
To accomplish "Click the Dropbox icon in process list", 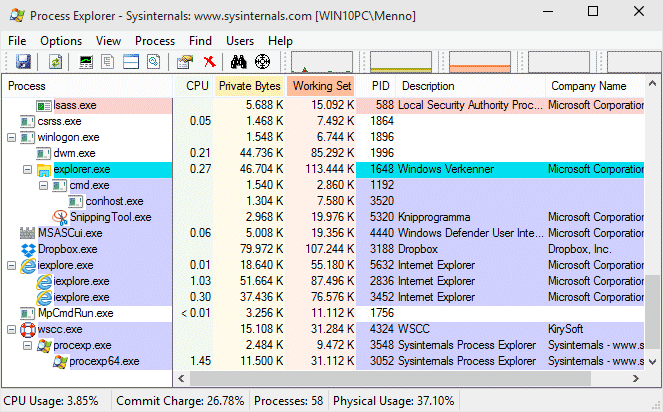I will pos(28,249).
